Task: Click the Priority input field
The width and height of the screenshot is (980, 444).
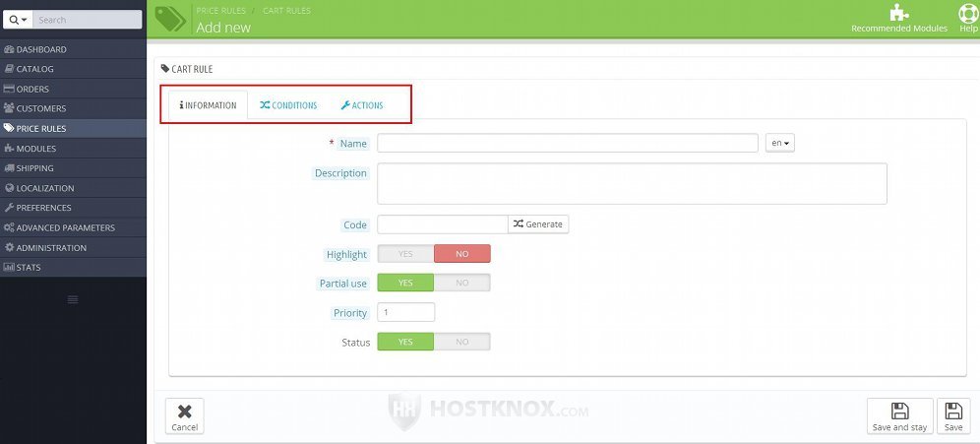Action: click(x=406, y=312)
